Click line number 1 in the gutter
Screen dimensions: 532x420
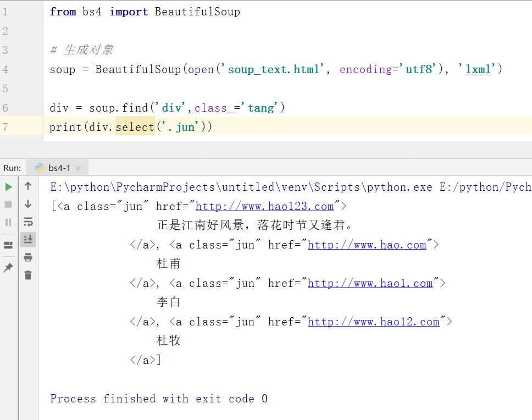[x=5, y=12]
